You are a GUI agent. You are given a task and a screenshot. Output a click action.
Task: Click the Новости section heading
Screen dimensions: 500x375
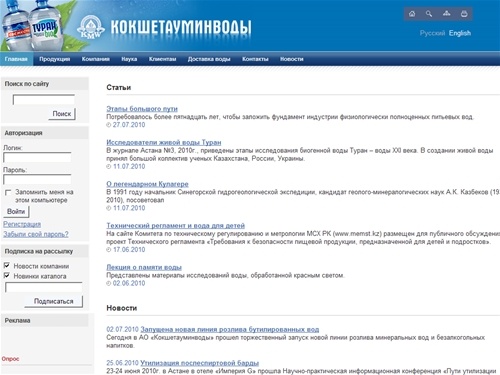pyautogui.click(x=122, y=308)
